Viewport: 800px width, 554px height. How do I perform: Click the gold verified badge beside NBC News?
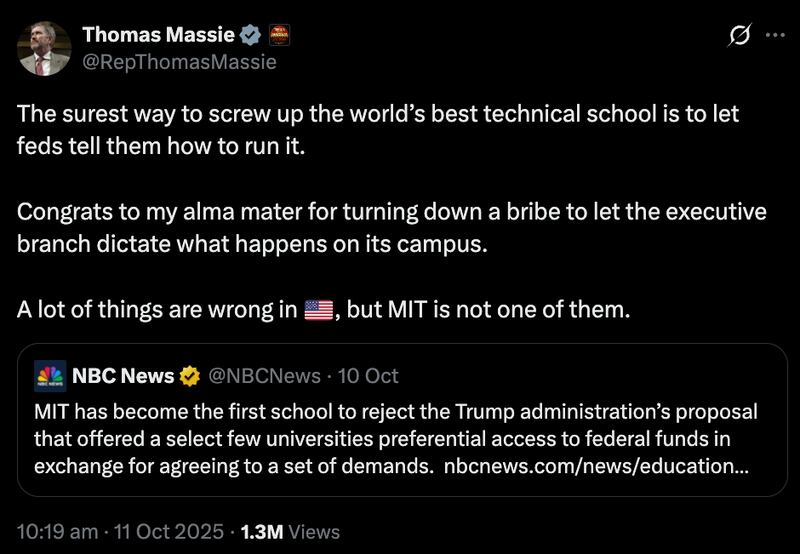189,376
